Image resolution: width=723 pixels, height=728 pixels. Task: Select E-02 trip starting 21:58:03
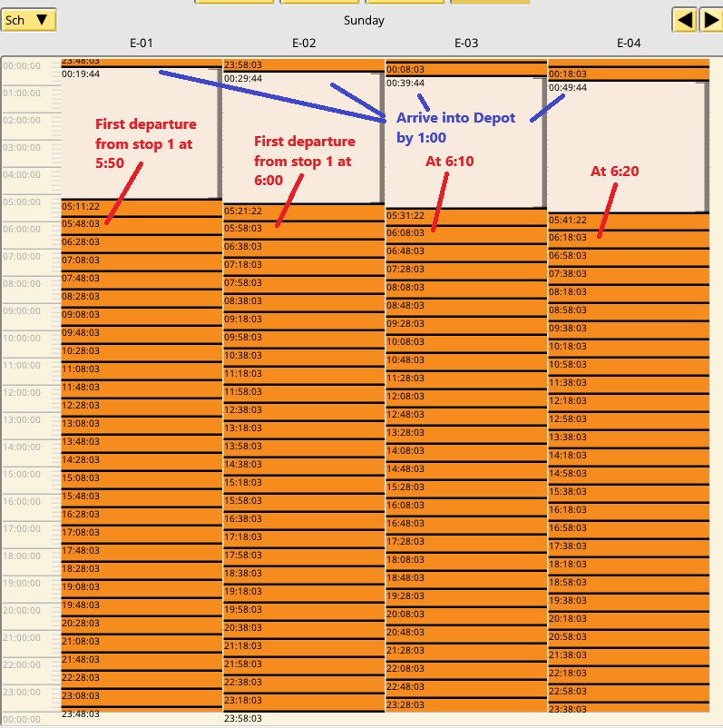[x=304, y=666]
